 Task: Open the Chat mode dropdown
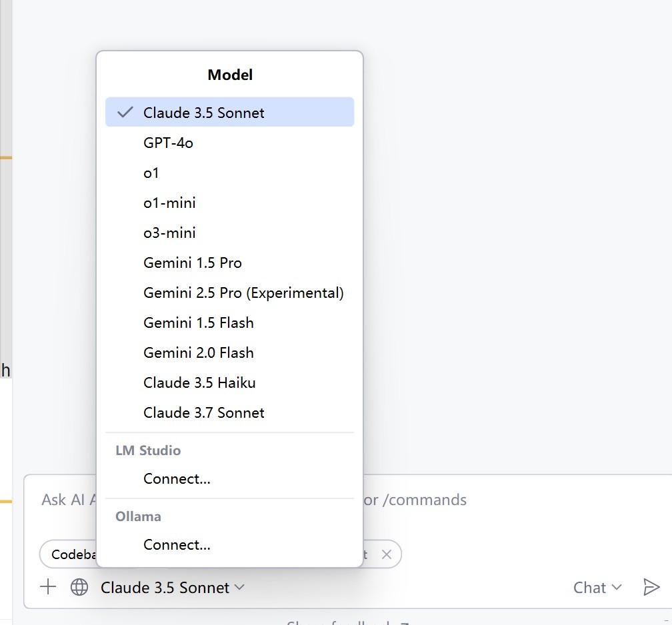597,587
